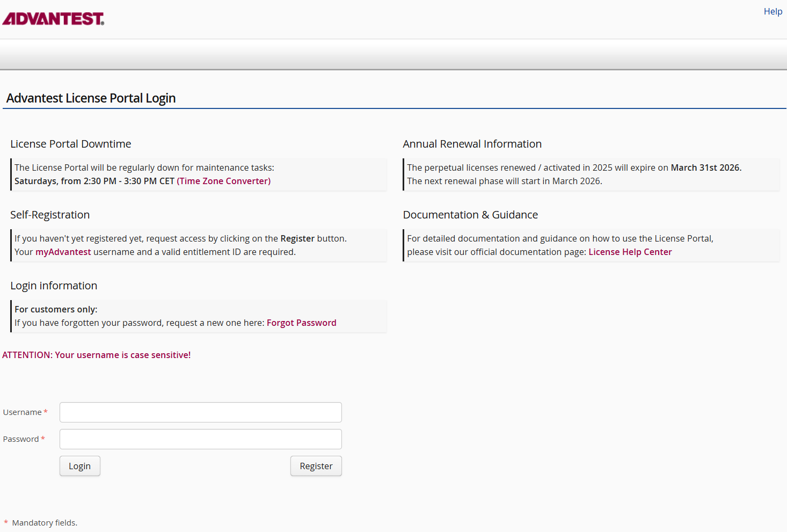Click the Password field label

[21, 439]
